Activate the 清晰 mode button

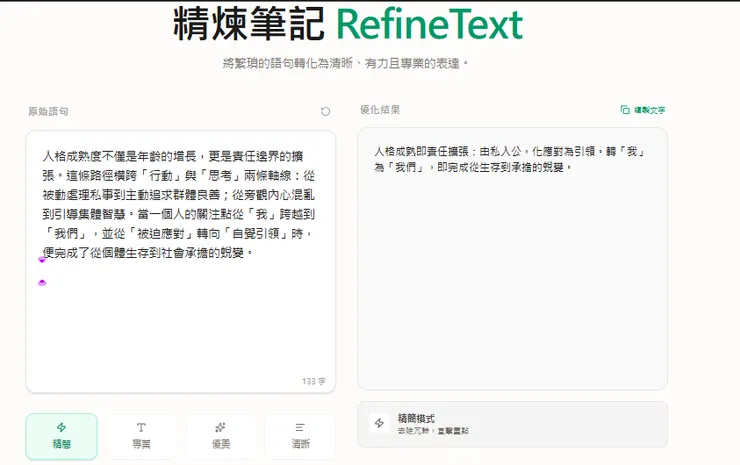[300, 436]
